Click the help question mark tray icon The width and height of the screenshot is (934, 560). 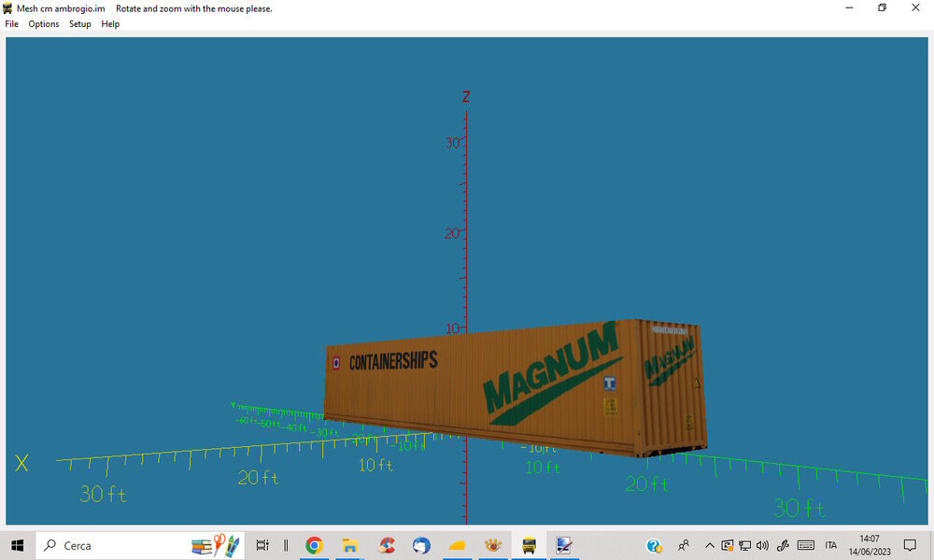coord(654,545)
